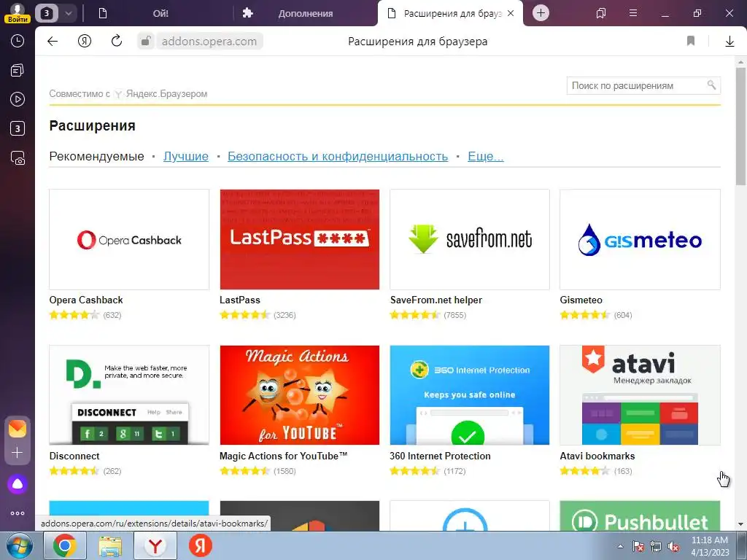Select the Рекомендуемые category

(97, 156)
